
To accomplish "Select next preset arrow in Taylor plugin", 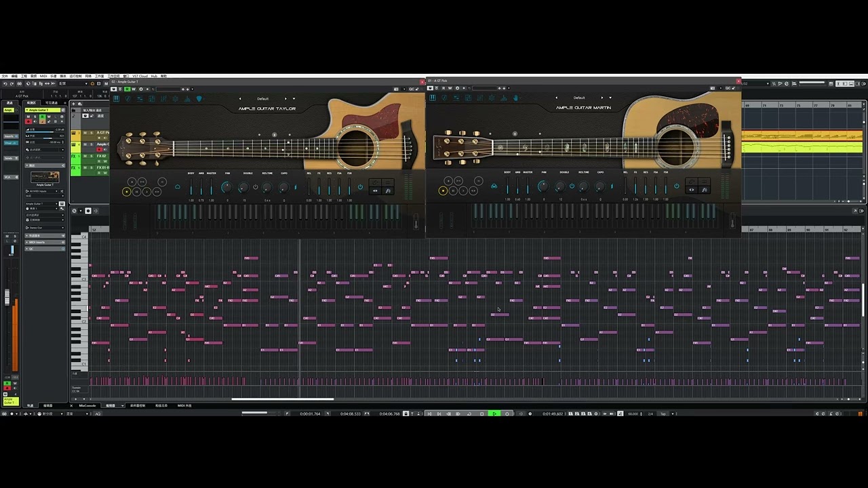I will pos(285,99).
